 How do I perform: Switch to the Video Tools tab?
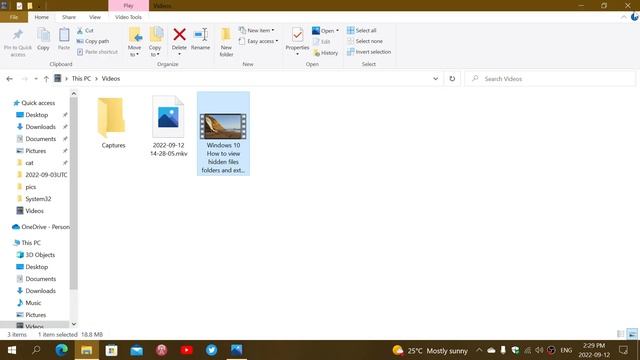[x=128, y=17]
